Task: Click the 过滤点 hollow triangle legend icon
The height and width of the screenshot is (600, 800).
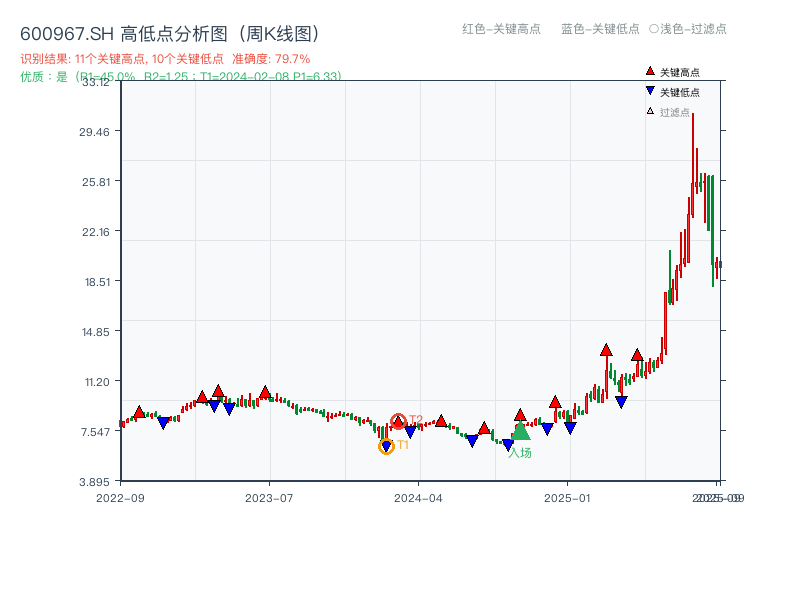Action: [x=650, y=110]
